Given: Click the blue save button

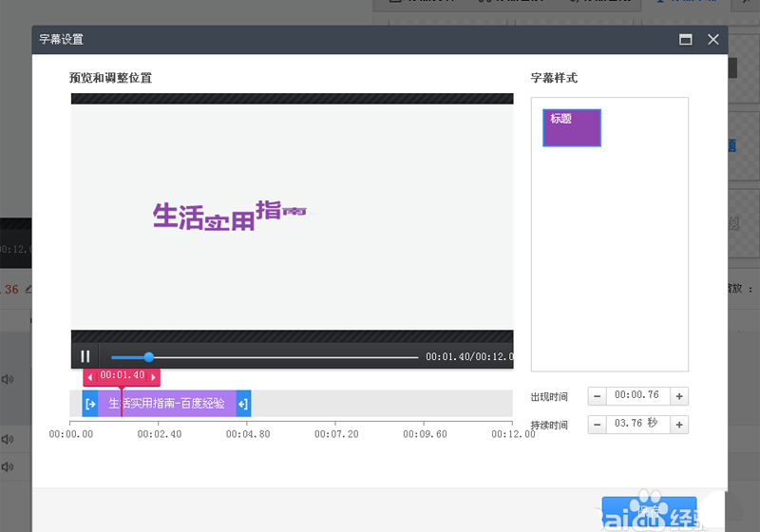Looking at the screenshot, I should coord(649,512).
